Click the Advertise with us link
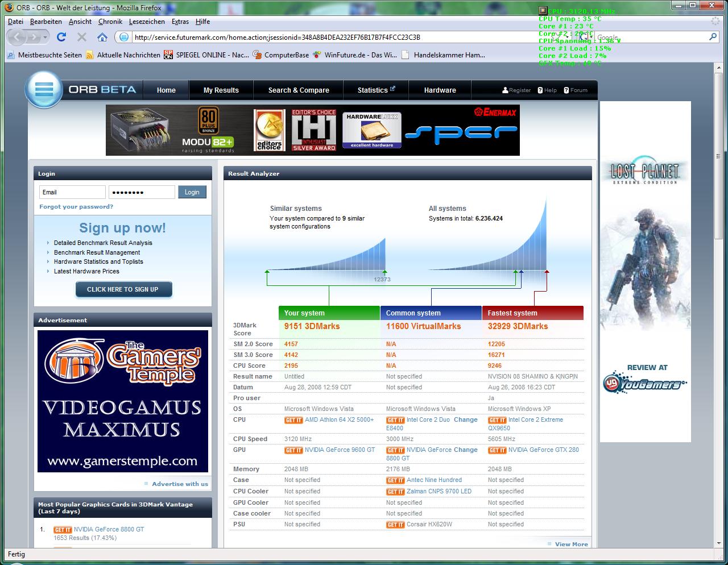Viewport: 728px width, 565px height. click(180, 484)
